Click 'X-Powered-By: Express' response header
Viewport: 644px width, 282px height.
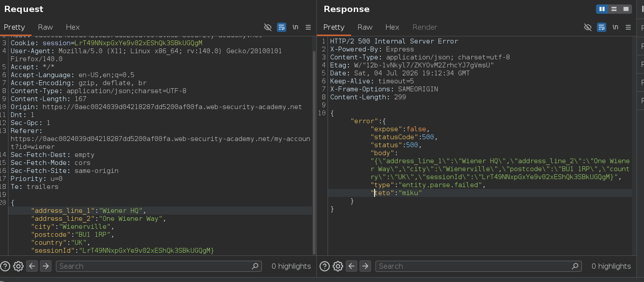tap(372, 49)
